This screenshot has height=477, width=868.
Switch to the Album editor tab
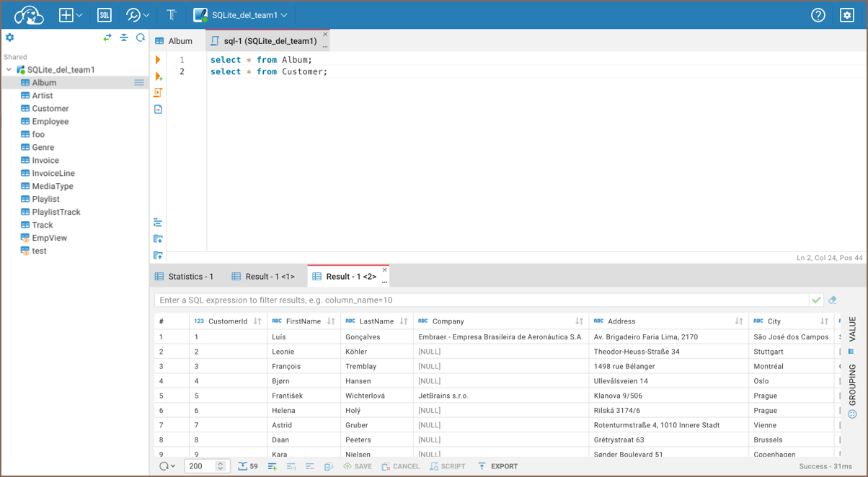point(174,41)
